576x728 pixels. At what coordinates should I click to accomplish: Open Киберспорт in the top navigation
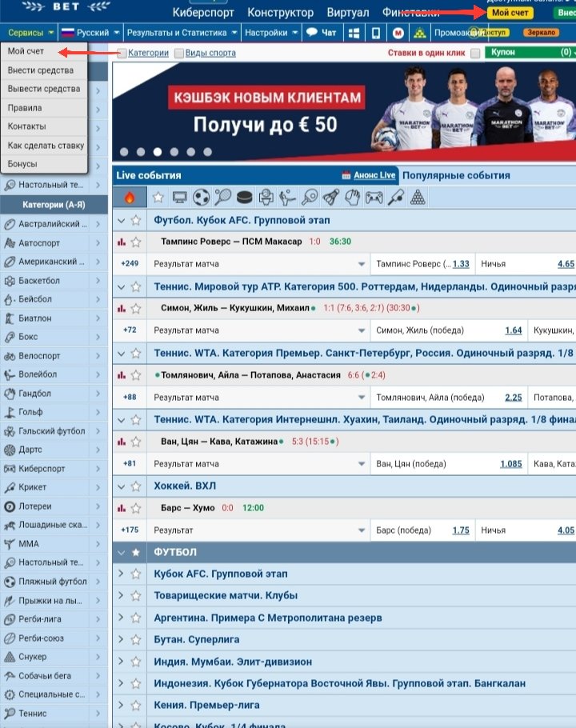coord(203,13)
